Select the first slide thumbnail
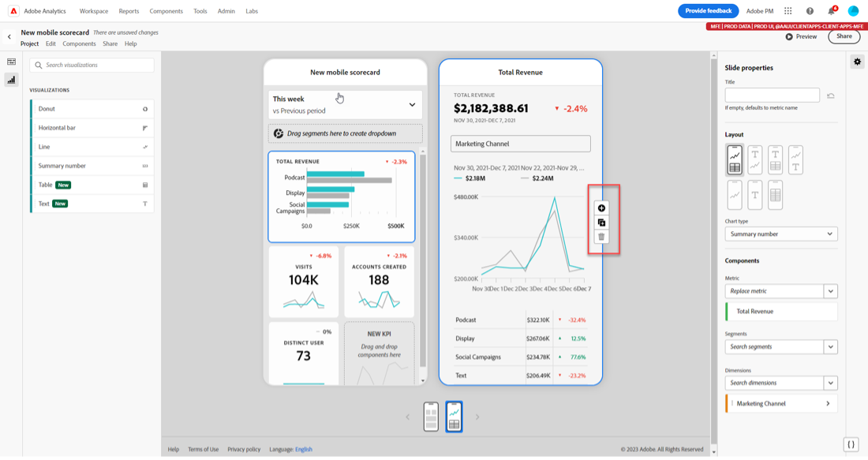This screenshot has width=868, height=460. click(x=431, y=417)
